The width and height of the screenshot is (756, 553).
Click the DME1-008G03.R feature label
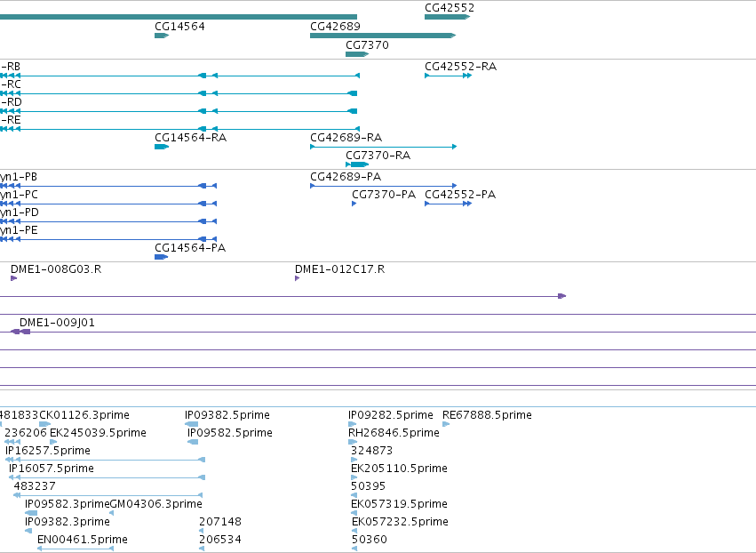point(56,269)
